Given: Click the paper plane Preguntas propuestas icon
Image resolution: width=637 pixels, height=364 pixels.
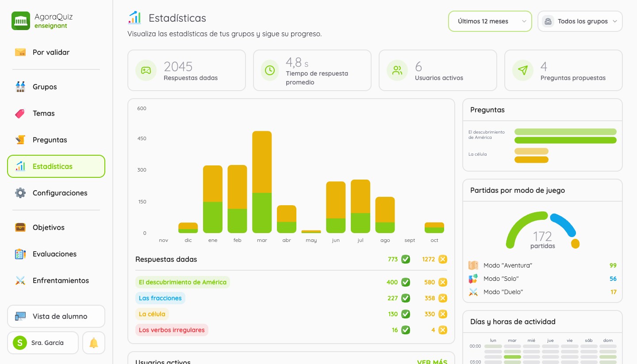Looking at the screenshot, I should pos(523,70).
